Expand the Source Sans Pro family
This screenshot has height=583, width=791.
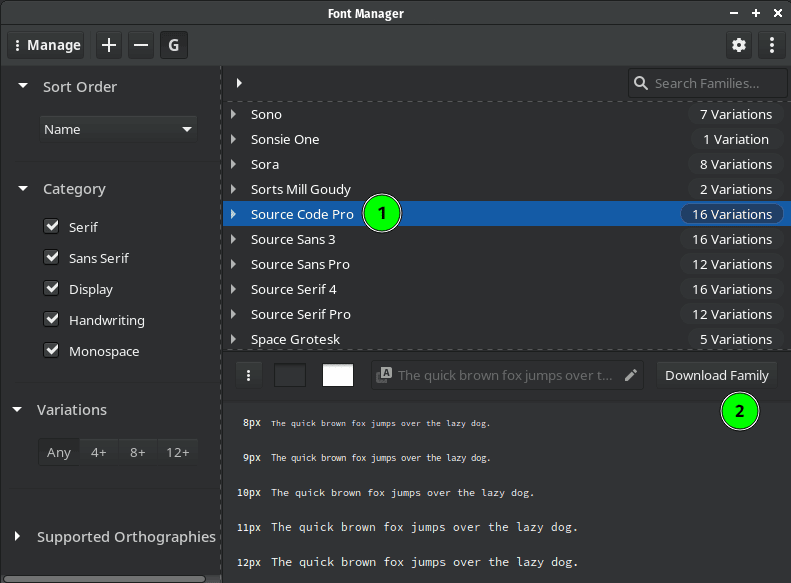(234, 264)
